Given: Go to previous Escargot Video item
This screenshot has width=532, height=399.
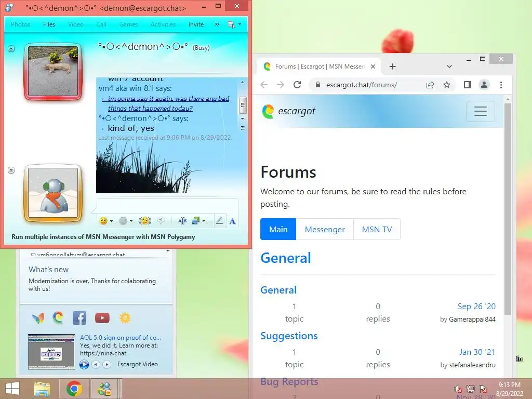Looking at the screenshot, I should (96, 364).
